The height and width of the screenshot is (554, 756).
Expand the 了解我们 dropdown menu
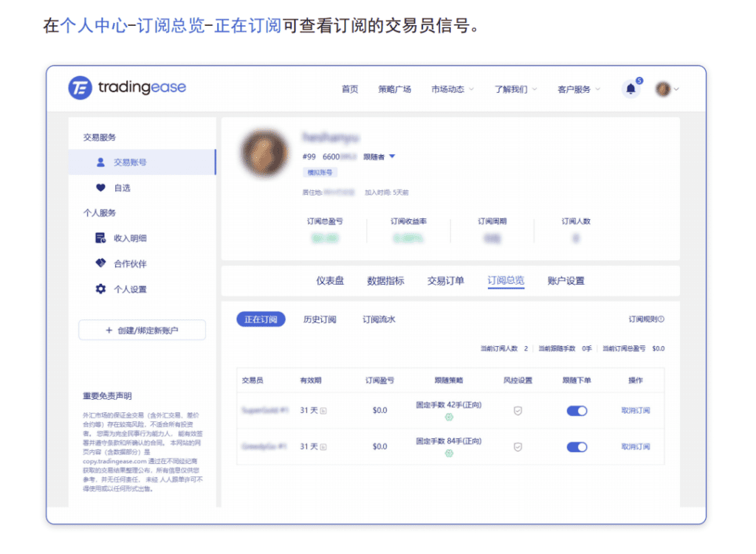515,89
